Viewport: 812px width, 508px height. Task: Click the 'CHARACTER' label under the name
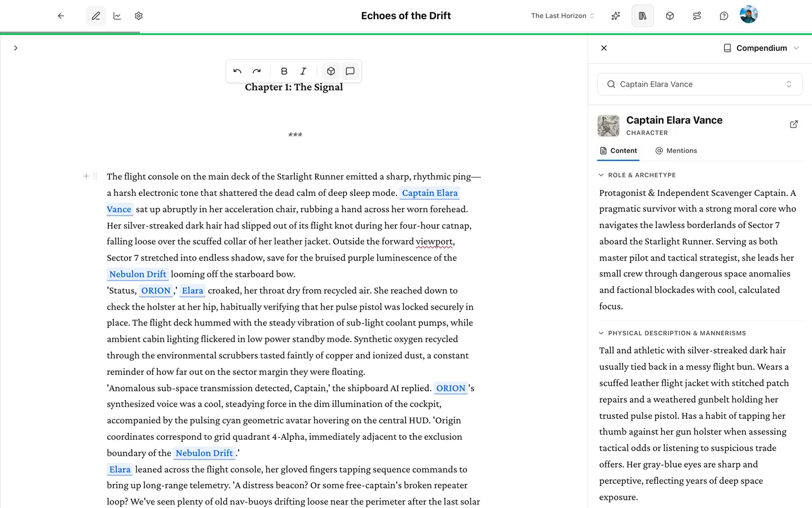click(647, 133)
